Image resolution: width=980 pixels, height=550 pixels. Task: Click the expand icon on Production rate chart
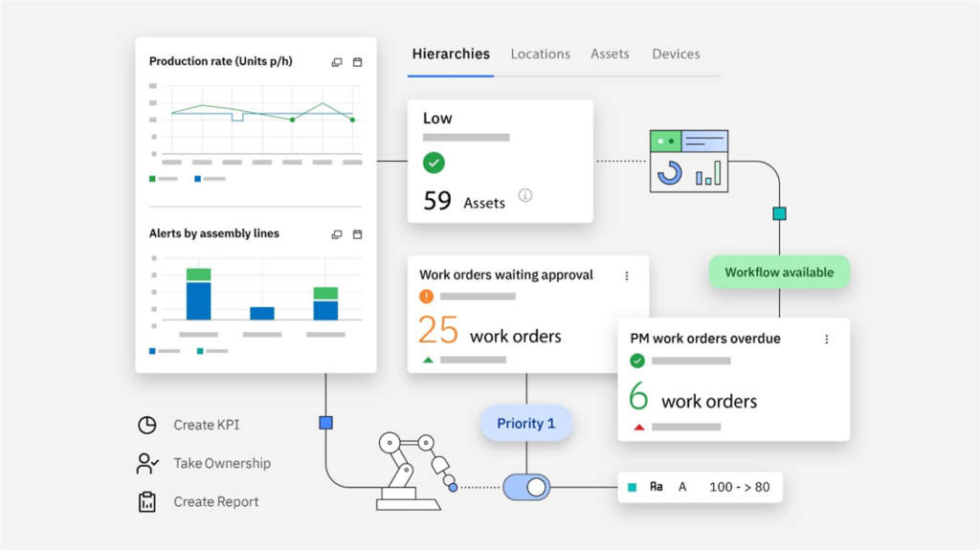(337, 62)
